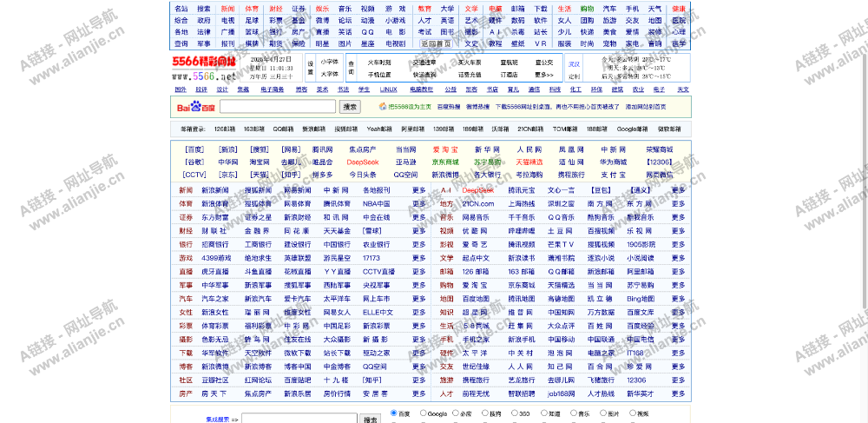The image size is (868, 423).
Task: Open the 汽车之家 link
Action: [x=214, y=299]
